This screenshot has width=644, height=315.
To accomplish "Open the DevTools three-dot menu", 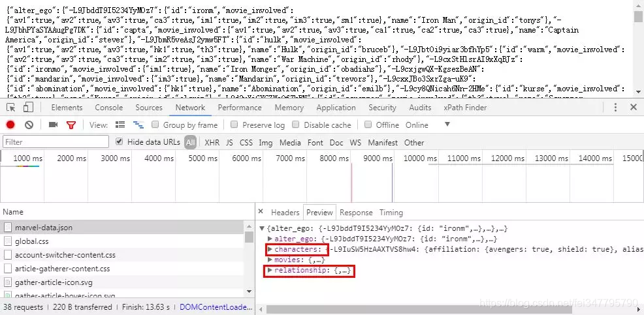I will pos(615,108).
